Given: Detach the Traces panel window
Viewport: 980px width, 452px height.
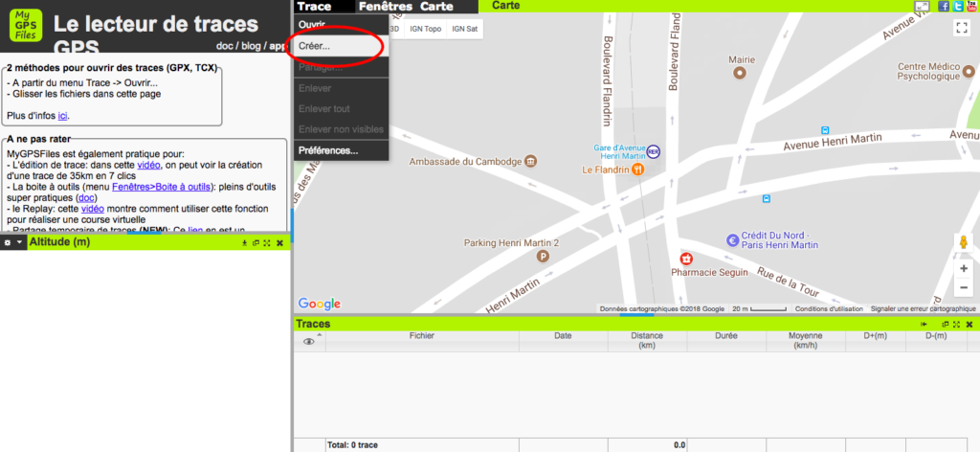Looking at the screenshot, I should 946,325.
